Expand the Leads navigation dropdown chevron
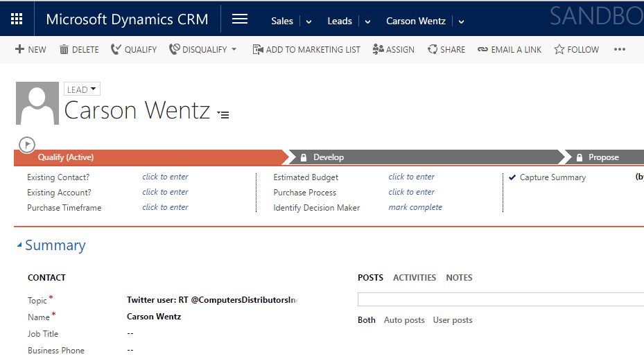Viewport: 644px width, 361px height. 367,21
